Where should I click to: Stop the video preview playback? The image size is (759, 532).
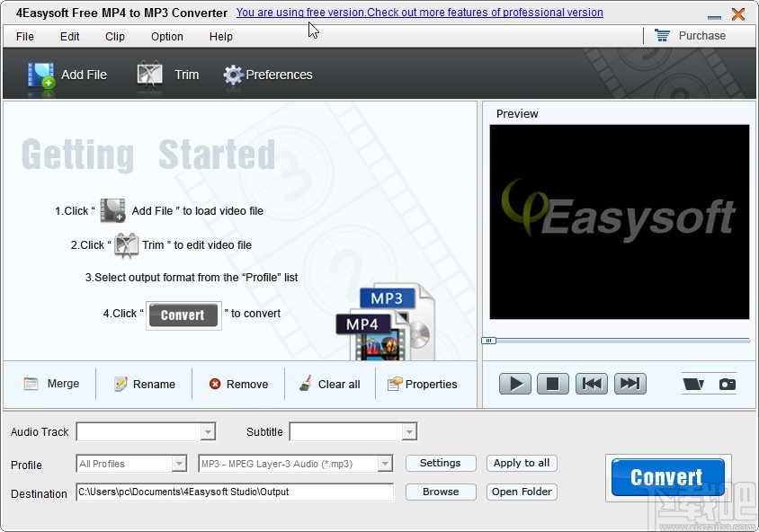point(552,383)
